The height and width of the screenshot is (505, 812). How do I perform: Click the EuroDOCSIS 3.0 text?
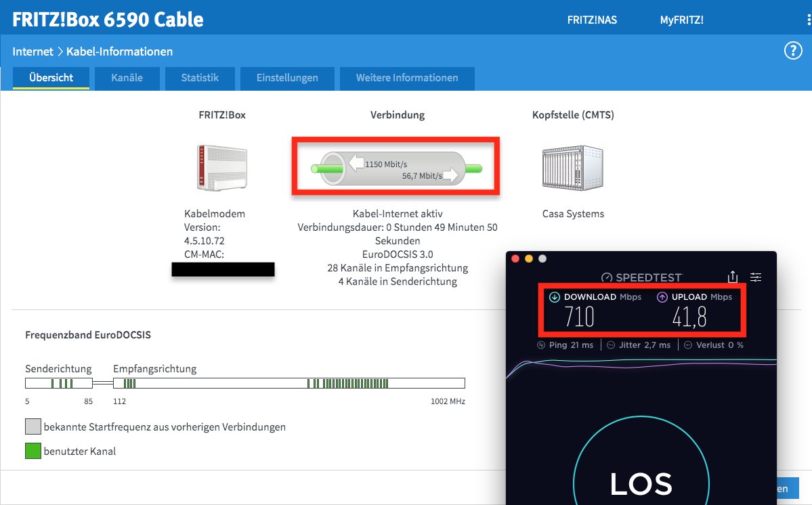(398, 254)
